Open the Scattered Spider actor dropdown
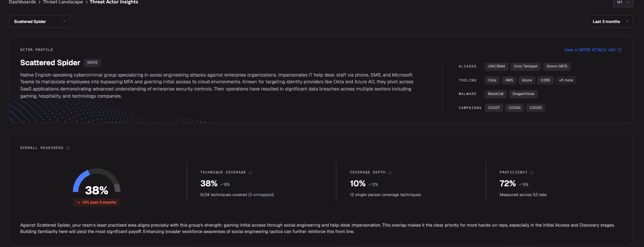The width and height of the screenshot is (644, 247). coord(40,21)
